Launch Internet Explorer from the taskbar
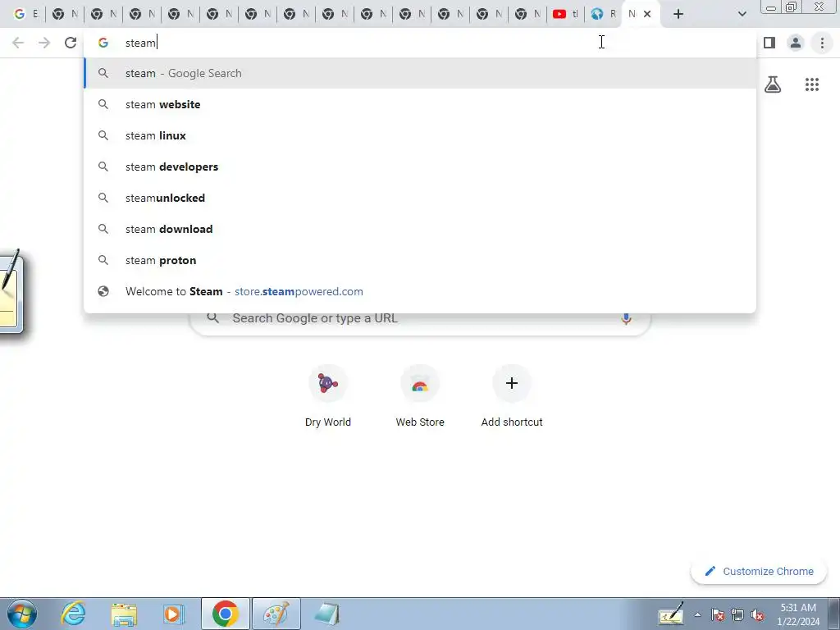The image size is (840, 630). click(73, 614)
